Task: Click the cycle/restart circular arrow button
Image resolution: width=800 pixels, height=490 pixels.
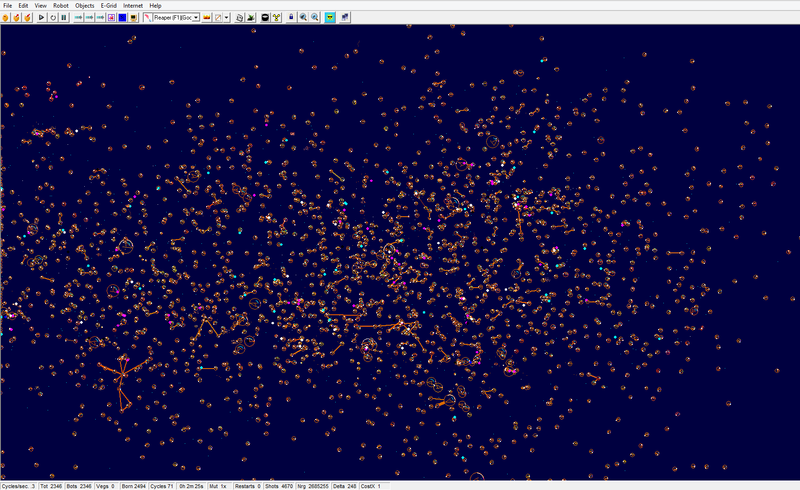Action: [x=53, y=17]
